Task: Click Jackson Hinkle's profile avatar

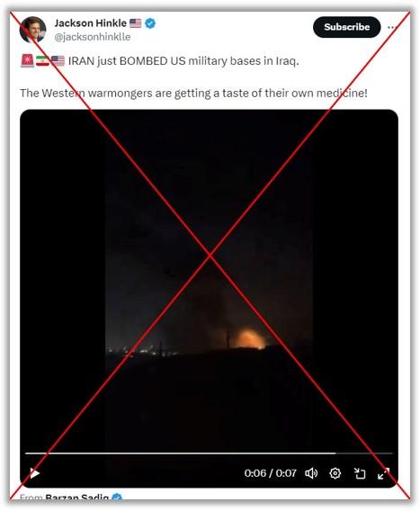Action: tap(32, 30)
